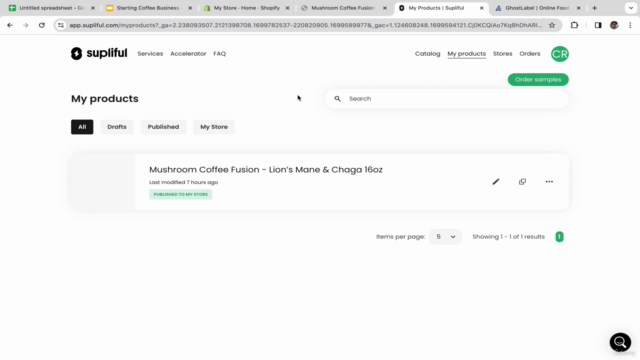Click the Published to My Store badge

180,194
